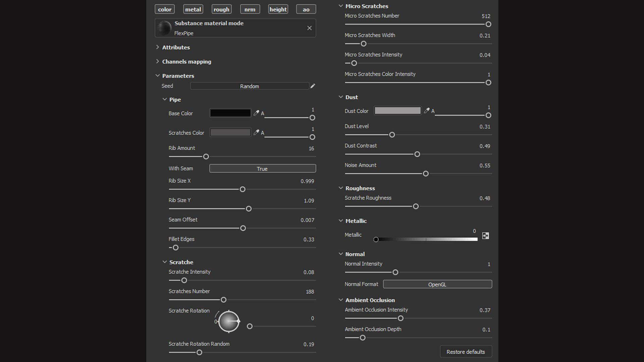This screenshot has height=362, width=644.
Task: Toggle the metal channel button
Action: tap(193, 9)
